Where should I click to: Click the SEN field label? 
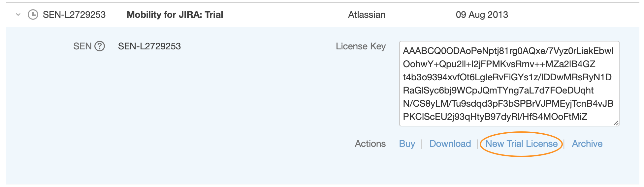tap(82, 46)
